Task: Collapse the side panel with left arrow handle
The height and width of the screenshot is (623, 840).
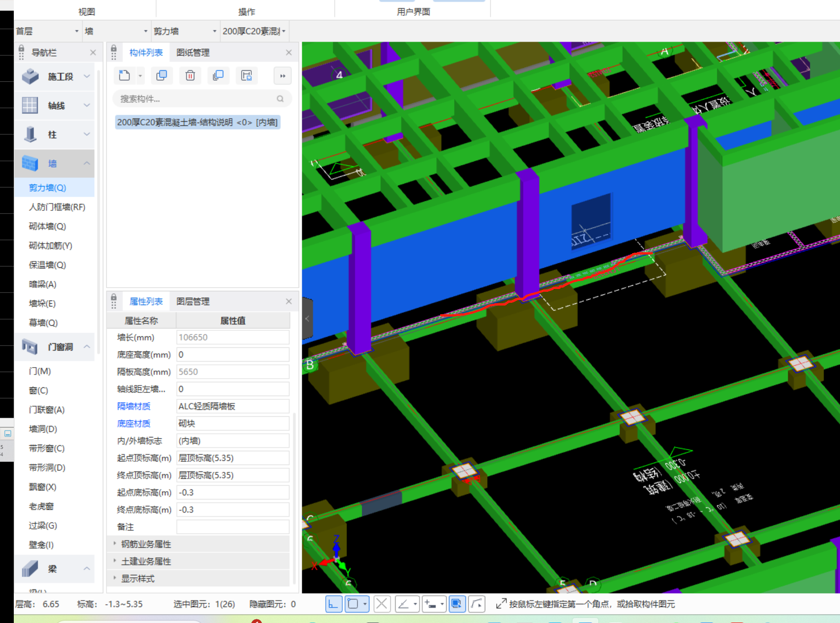Action: click(307, 318)
